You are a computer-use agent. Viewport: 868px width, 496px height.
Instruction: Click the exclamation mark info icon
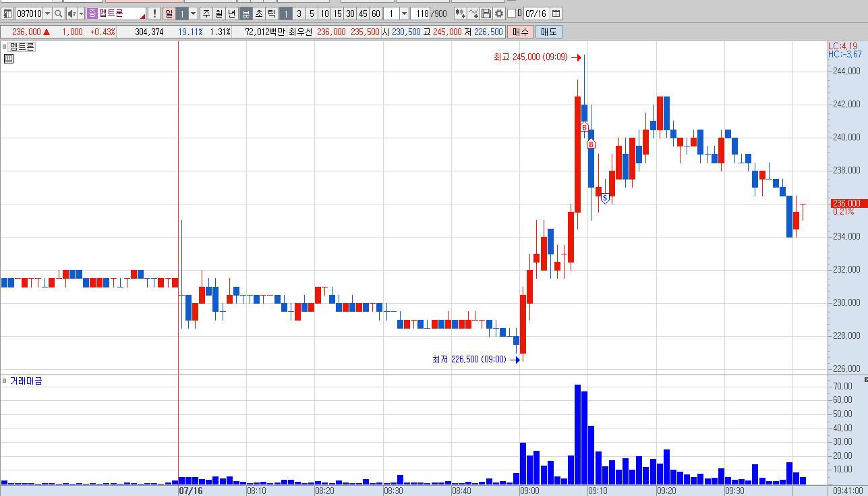click(x=154, y=13)
